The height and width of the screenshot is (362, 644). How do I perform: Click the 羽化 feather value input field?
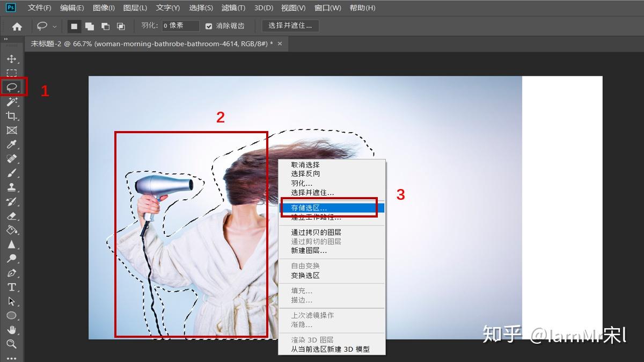coord(180,26)
